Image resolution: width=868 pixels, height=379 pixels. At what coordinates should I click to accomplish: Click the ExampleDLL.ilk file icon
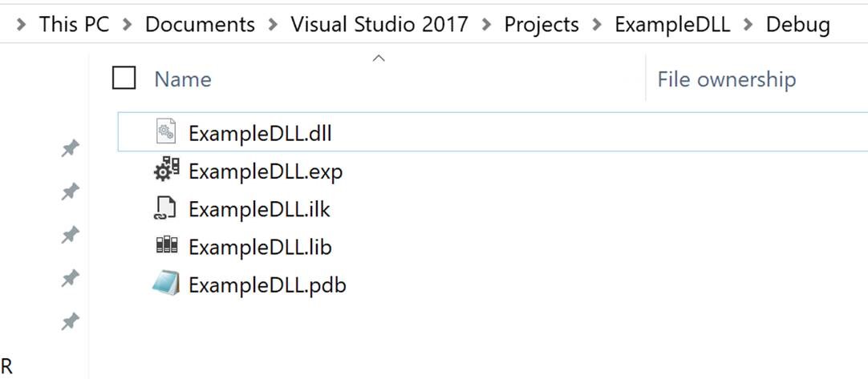click(x=166, y=208)
